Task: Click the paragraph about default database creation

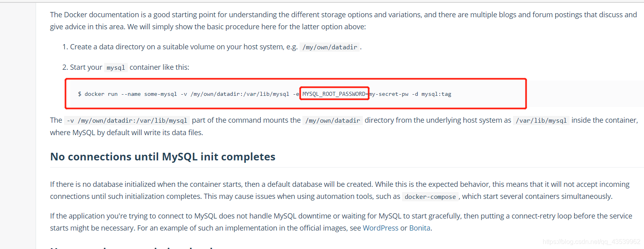Action: [340, 190]
